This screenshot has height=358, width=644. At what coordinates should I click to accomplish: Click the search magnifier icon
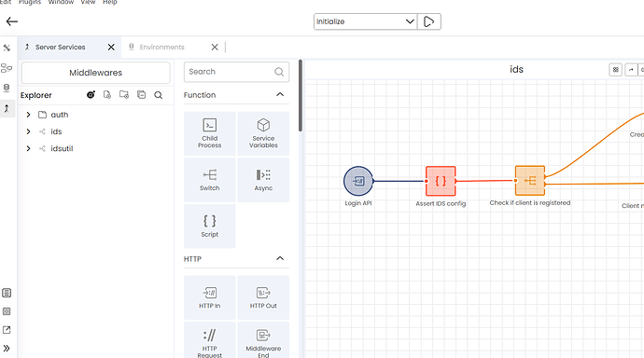[x=279, y=72]
